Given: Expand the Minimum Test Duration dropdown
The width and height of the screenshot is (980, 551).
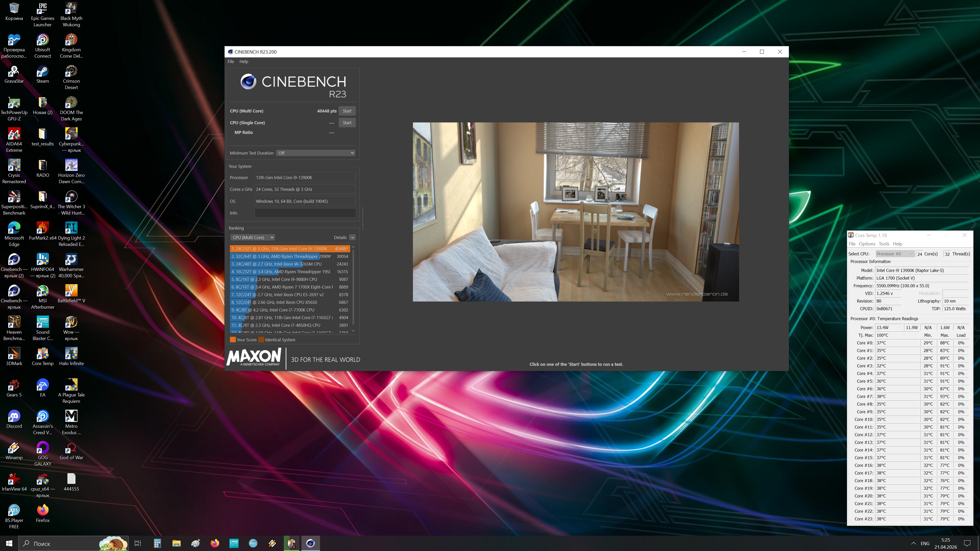Looking at the screenshot, I should (315, 153).
